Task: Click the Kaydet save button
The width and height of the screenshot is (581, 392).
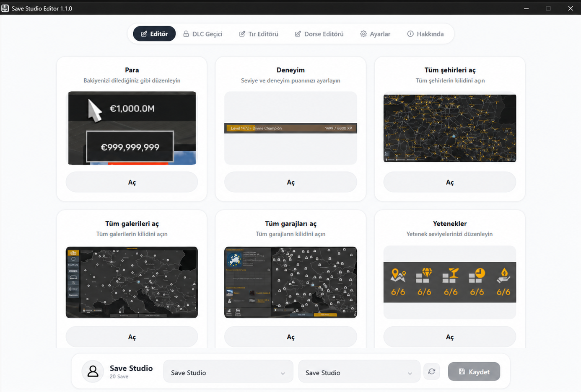Action: [x=474, y=371]
